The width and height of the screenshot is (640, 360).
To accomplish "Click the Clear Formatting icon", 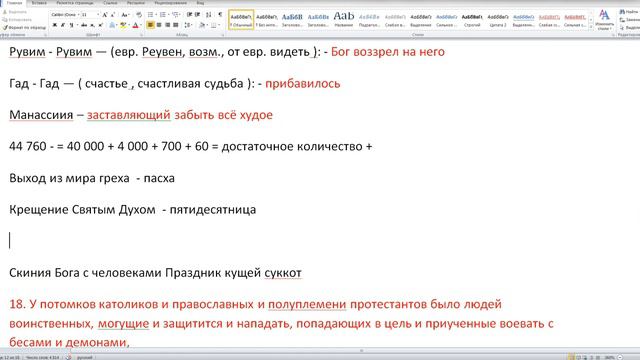I will (139, 15).
